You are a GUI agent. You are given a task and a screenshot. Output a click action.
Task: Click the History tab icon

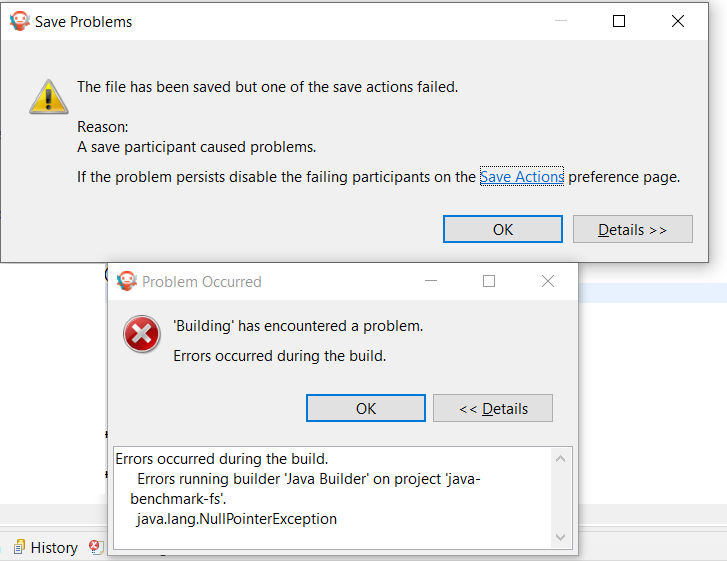click(x=18, y=547)
